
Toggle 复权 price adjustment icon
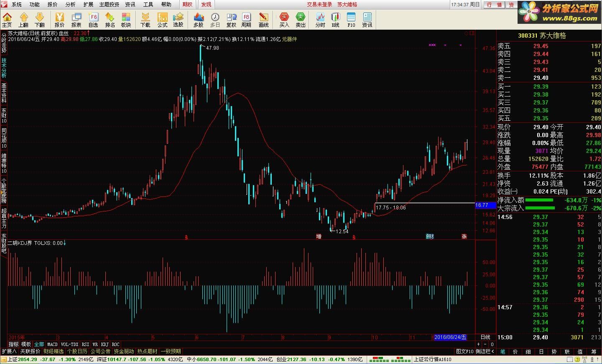(x=231, y=20)
